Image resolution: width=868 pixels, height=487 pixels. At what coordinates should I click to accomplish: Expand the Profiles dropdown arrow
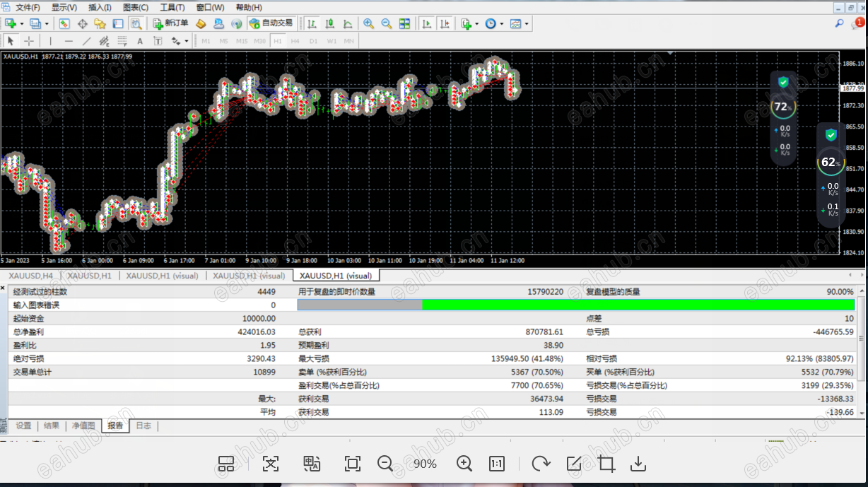tap(47, 24)
